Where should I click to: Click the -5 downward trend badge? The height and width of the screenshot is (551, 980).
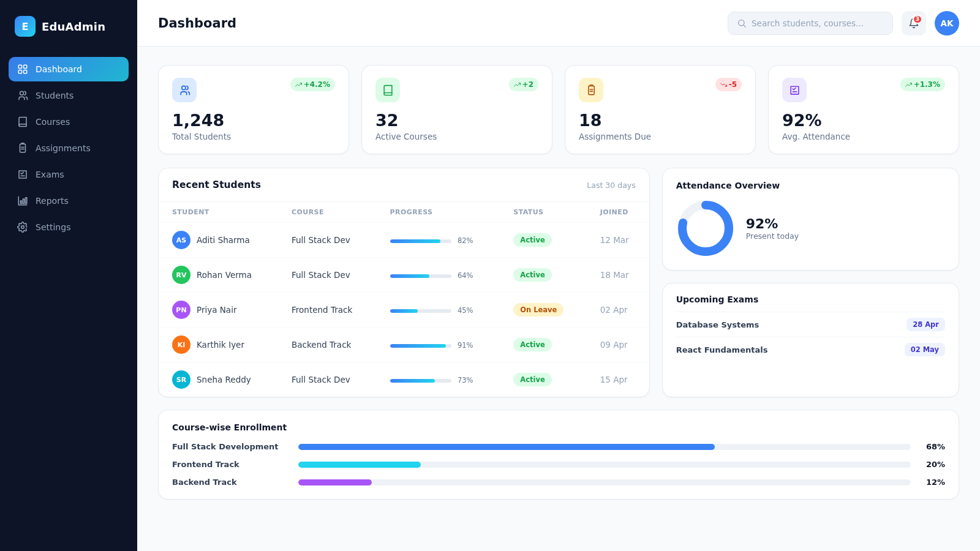[x=728, y=84]
